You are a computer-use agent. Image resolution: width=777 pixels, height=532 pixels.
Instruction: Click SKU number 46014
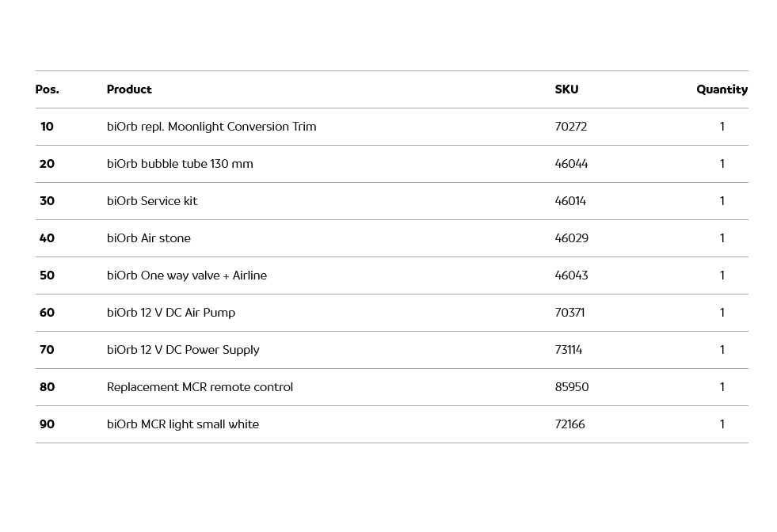(570, 201)
